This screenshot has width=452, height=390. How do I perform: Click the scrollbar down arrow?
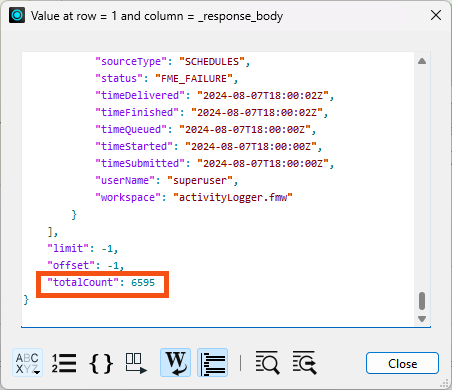tap(422, 319)
